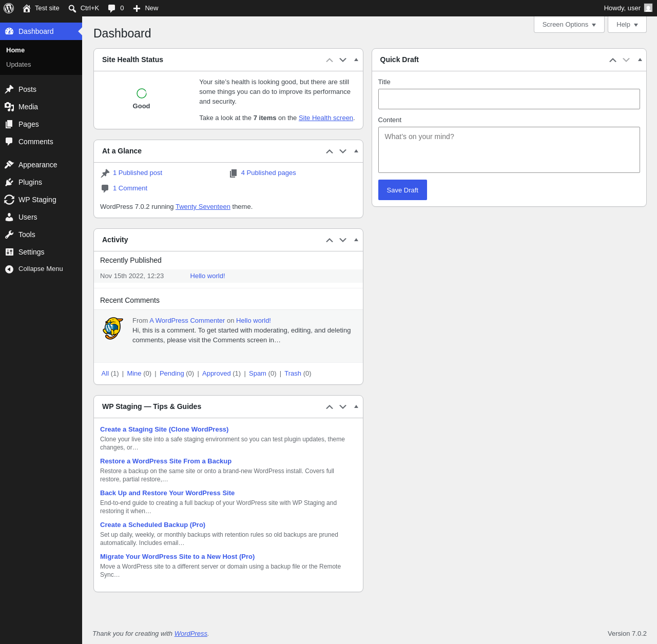Move WP Staging Tips widget up
Screen dimensions: 657x644
(330, 407)
